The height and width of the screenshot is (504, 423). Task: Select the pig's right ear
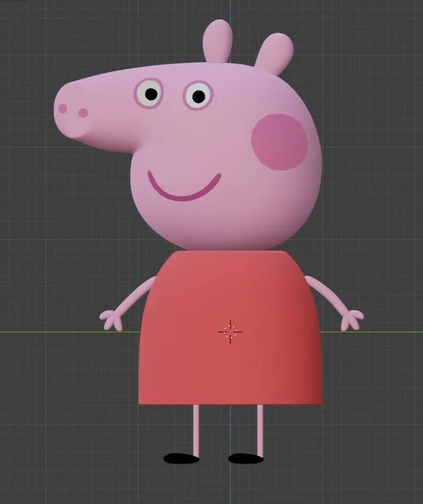tap(274, 54)
